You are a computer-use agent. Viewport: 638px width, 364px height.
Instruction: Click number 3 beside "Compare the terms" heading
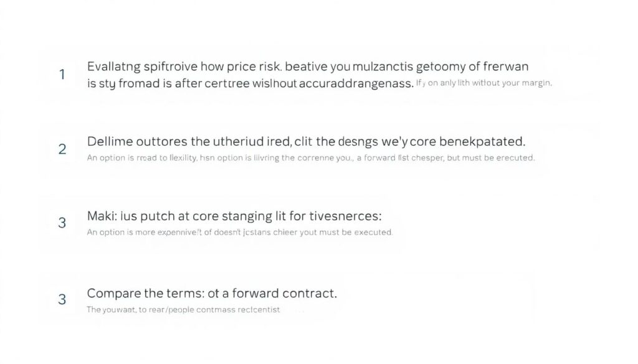[x=62, y=299]
